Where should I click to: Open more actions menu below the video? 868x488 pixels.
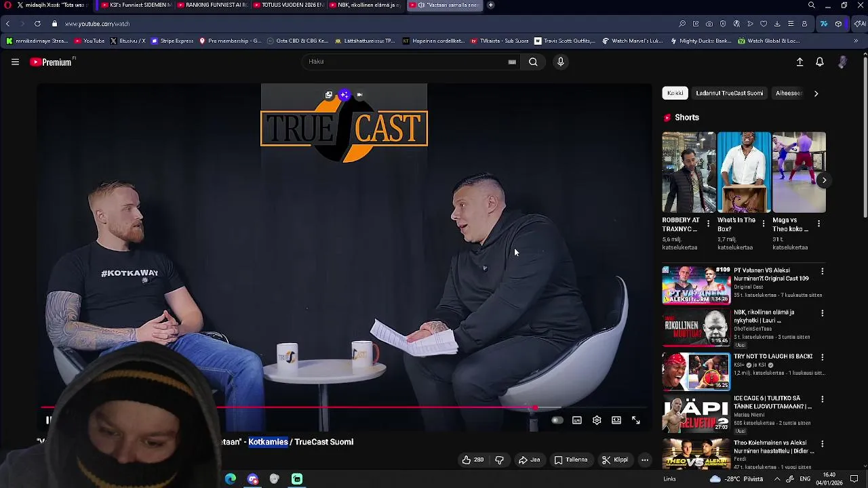pyautogui.click(x=645, y=460)
